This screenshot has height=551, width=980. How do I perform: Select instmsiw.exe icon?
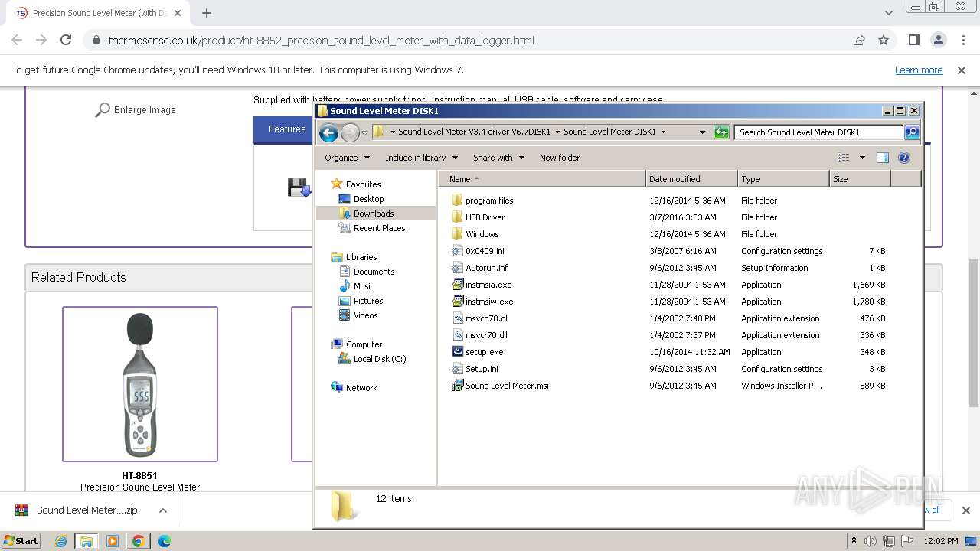pyautogui.click(x=457, y=302)
